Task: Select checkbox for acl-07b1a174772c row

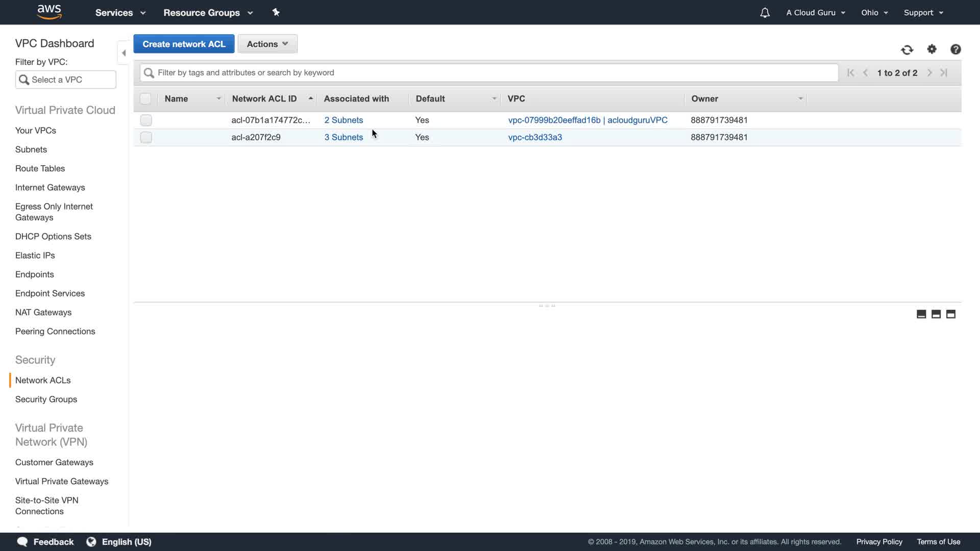Action: (146, 120)
